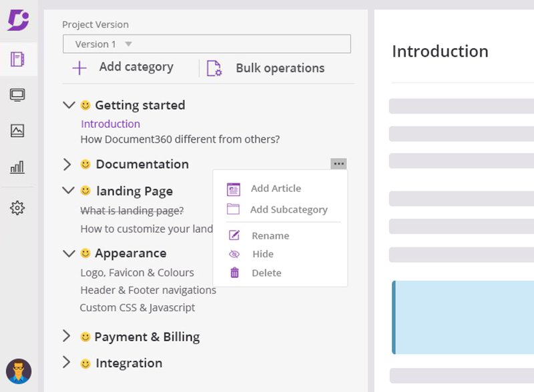Viewport: 534px width, 392px height.
Task: Select Custom CSS & Javascript article
Action: point(138,307)
